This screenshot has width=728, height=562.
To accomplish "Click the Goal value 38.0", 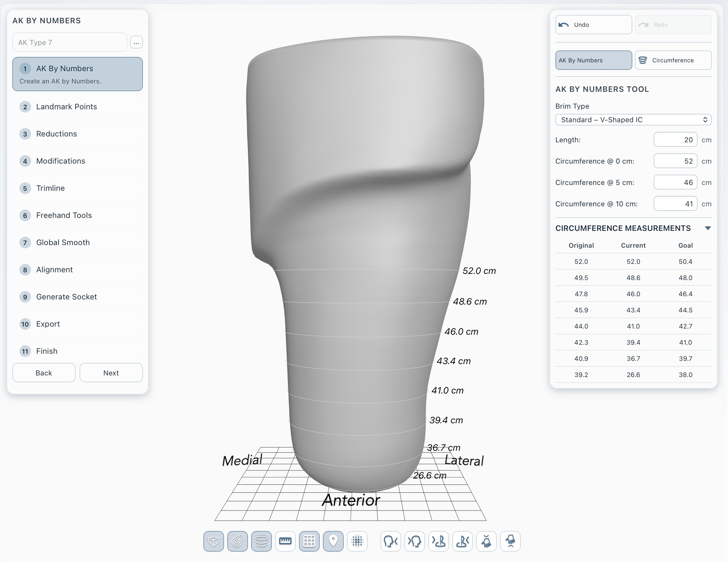I will tap(685, 375).
